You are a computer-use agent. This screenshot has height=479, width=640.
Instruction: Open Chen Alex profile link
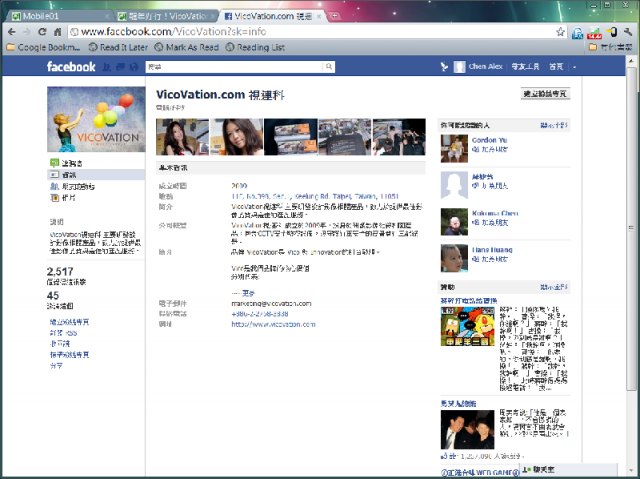485,67
